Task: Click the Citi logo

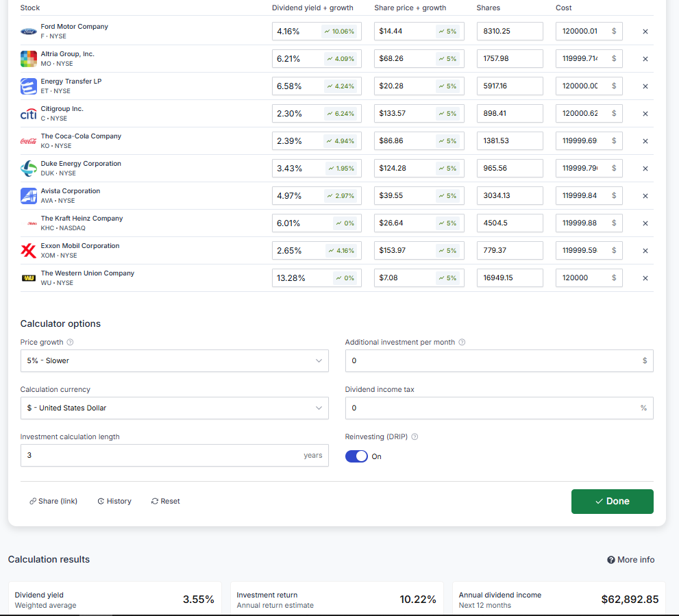Action: 29,114
